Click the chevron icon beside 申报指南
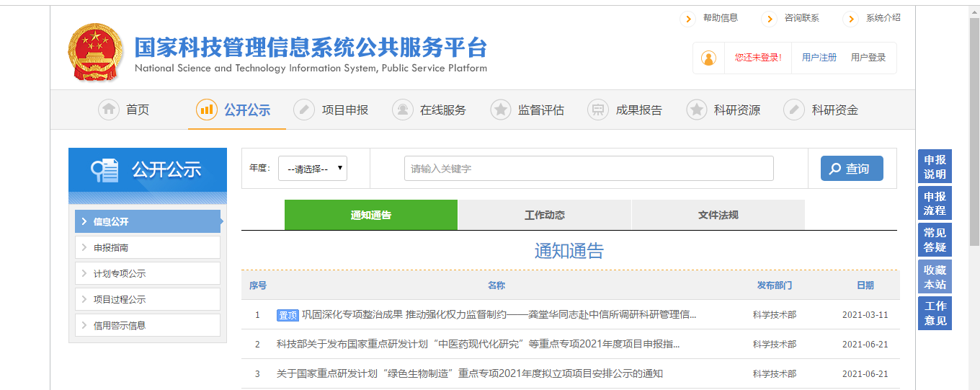This screenshot has height=390, width=980. [84, 247]
